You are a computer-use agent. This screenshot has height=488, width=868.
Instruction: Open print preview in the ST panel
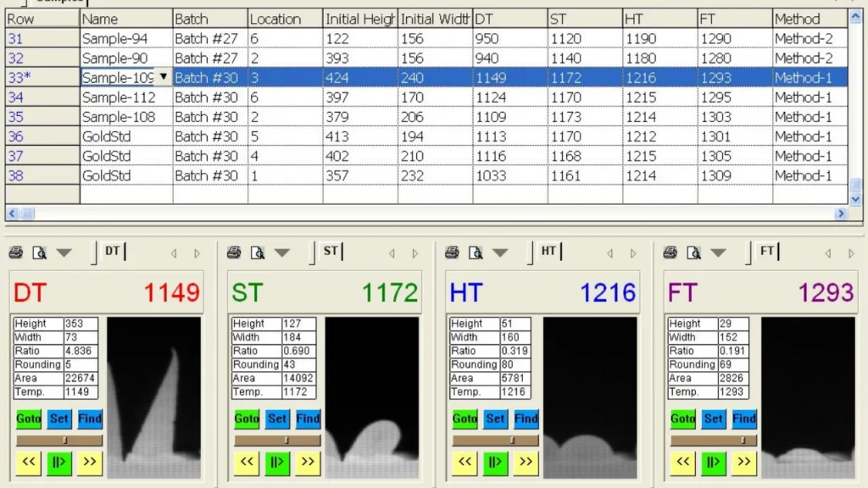(258, 252)
